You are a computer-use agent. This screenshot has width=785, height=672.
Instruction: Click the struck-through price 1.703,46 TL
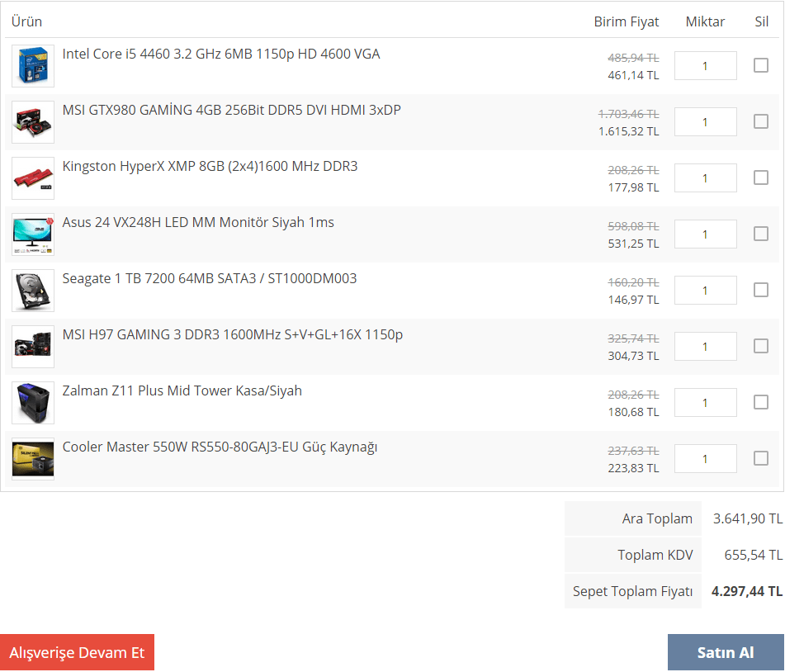(629, 114)
